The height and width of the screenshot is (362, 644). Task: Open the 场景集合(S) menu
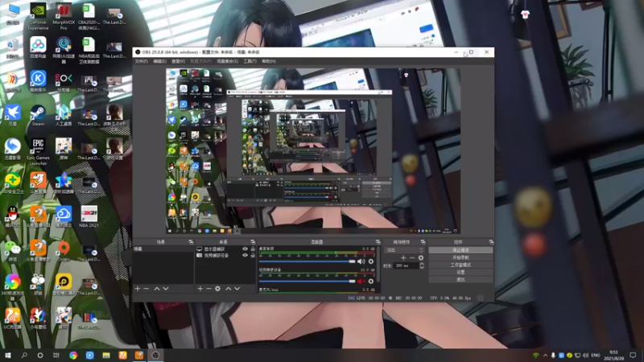(227, 61)
